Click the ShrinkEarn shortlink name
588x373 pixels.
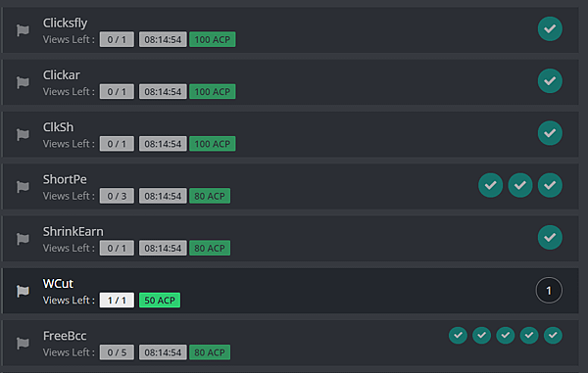[x=73, y=231]
